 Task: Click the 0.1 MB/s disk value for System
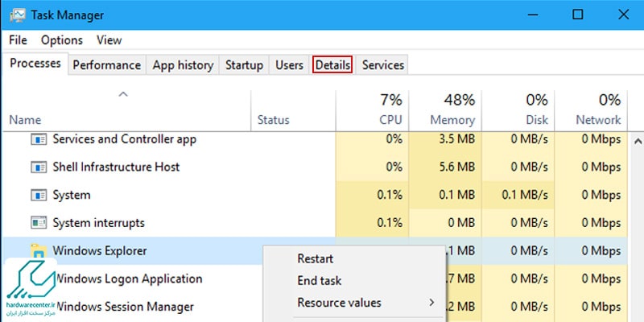click(525, 195)
